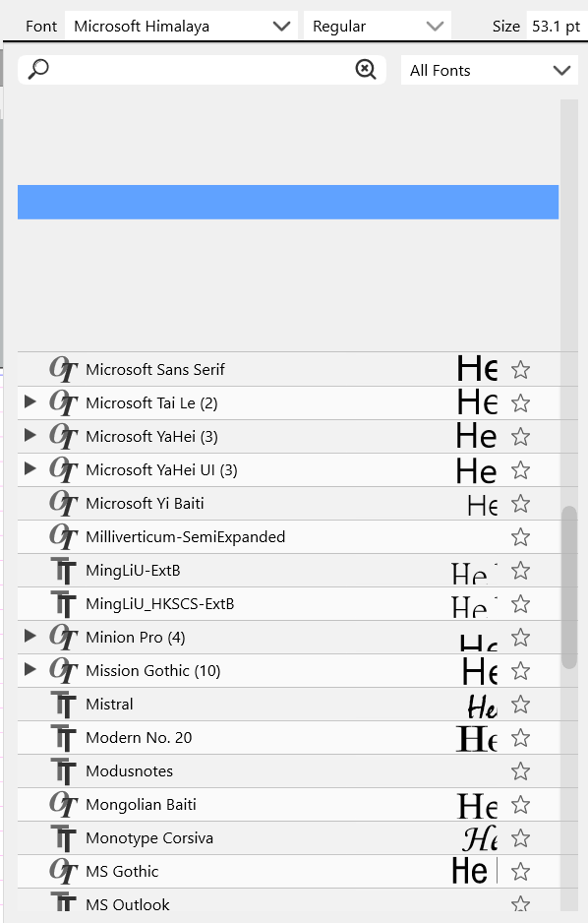
Task: Choose MingLiU_HKSCS-ExtB from the list
Action: [x=160, y=604]
